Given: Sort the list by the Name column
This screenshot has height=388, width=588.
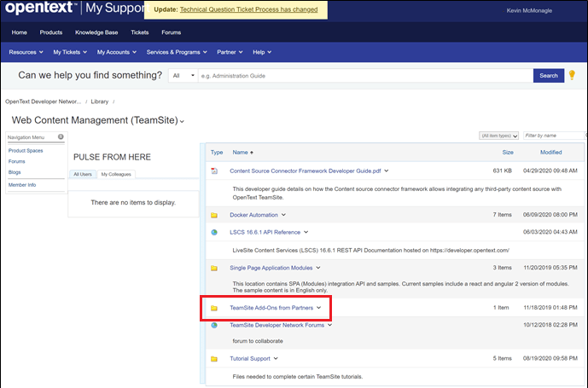Looking at the screenshot, I should pos(240,152).
